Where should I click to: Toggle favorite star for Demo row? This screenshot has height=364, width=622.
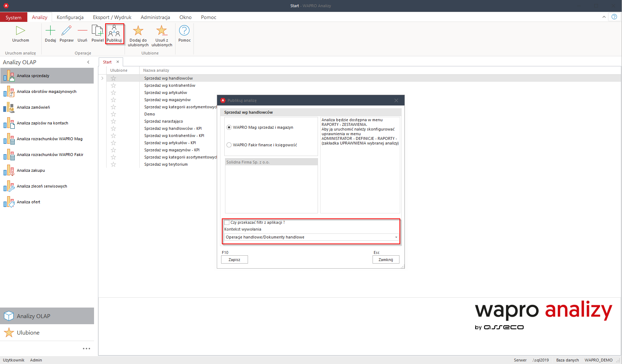click(x=113, y=114)
